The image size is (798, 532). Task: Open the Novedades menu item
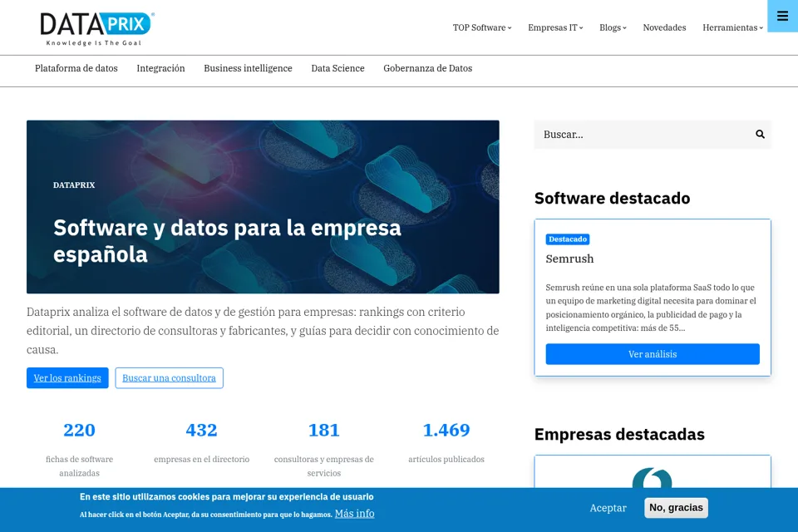pyautogui.click(x=664, y=27)
